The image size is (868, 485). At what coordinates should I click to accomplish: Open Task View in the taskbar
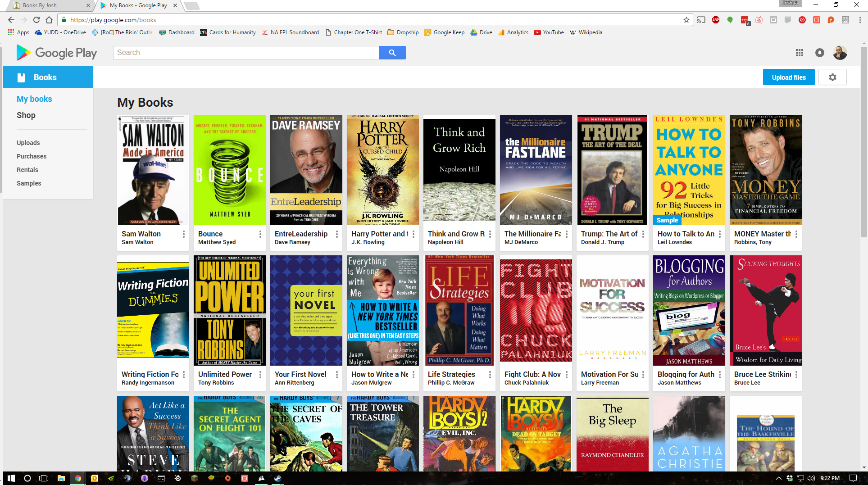44,478
